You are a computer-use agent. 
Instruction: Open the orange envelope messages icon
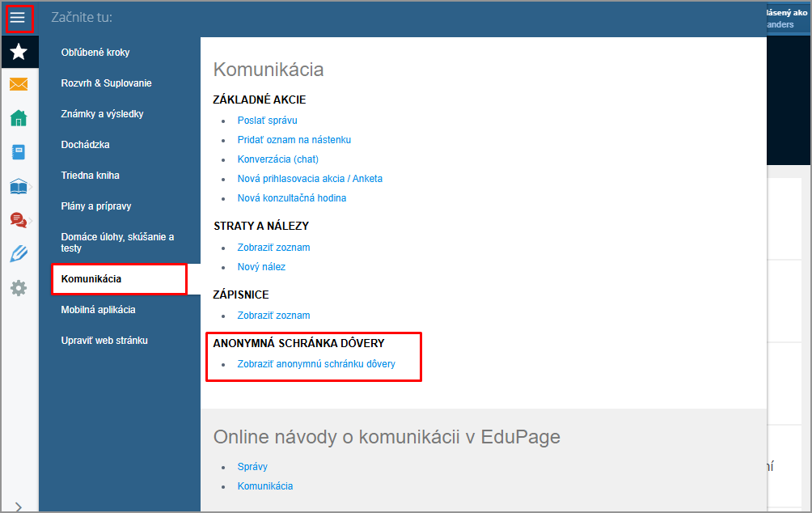pyautogui.click(x=19, y=84)
